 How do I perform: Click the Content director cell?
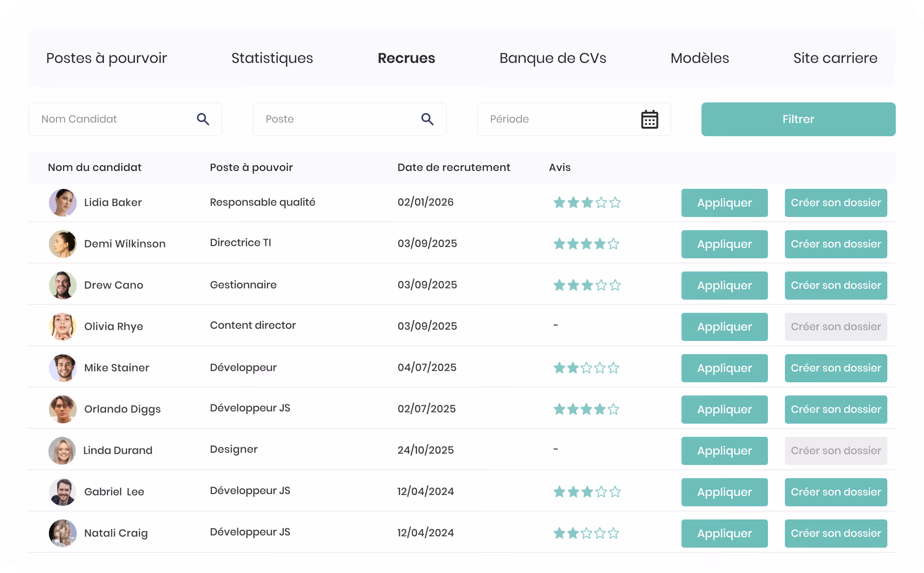[253, 325]
